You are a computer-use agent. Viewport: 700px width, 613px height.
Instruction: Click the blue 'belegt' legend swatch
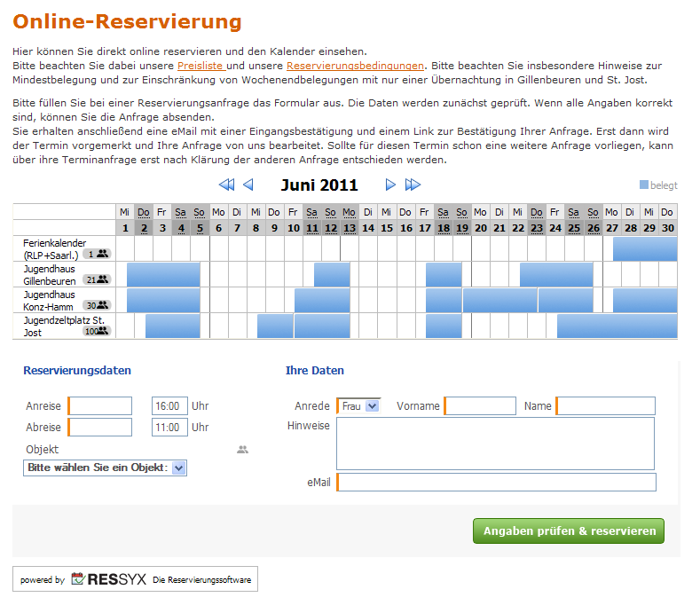click(x=644, y=185)
